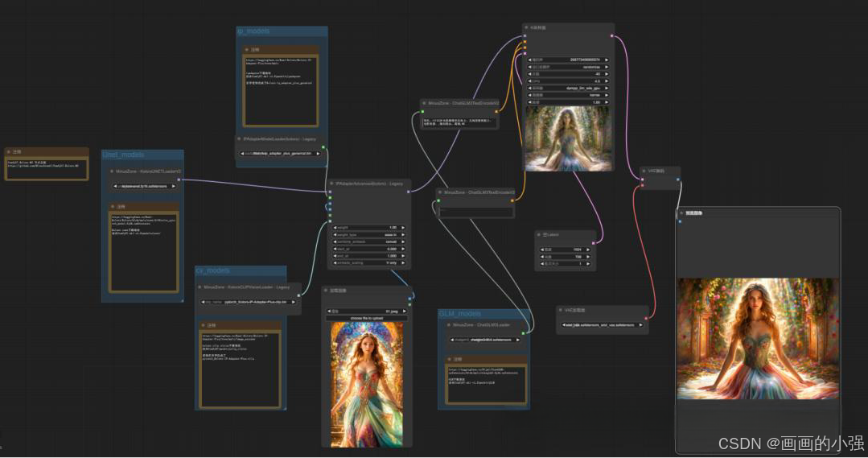Increase the end_at value in IPAdapterAdvanced

coord(403,257)
